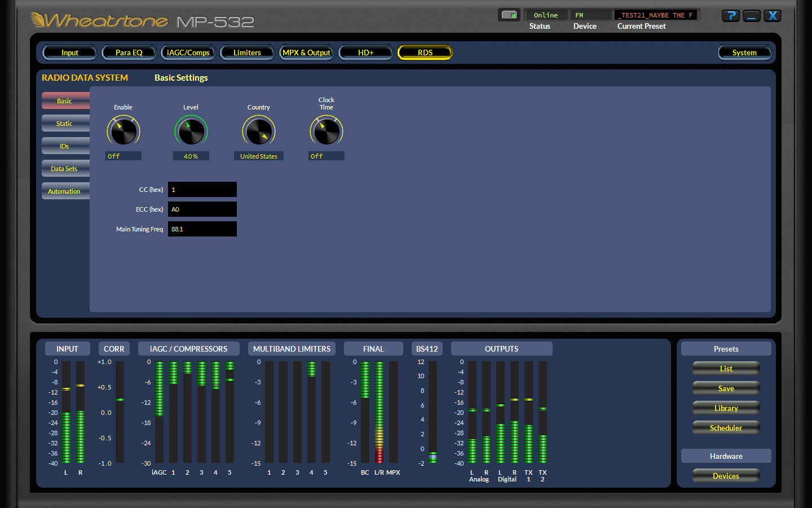
Task: Click the Clock Time Off value
Action: click(326, 156)
